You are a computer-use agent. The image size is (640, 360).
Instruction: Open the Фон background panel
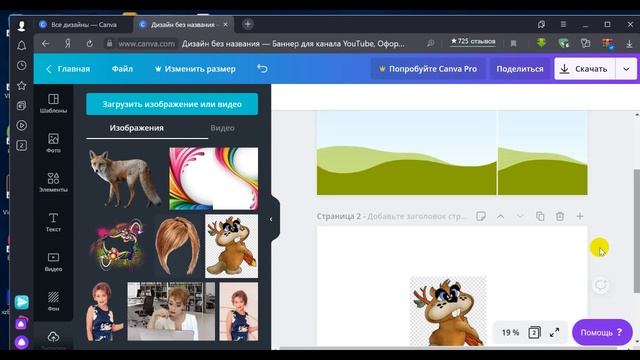(53, 301)
